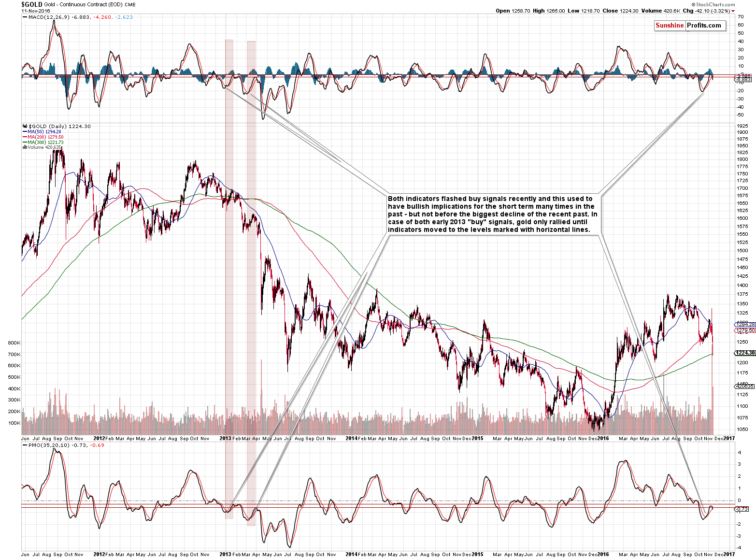Screen dimensions: 756x559
Task: Click the black PMO legend line marker
Action: pos(25,445)
